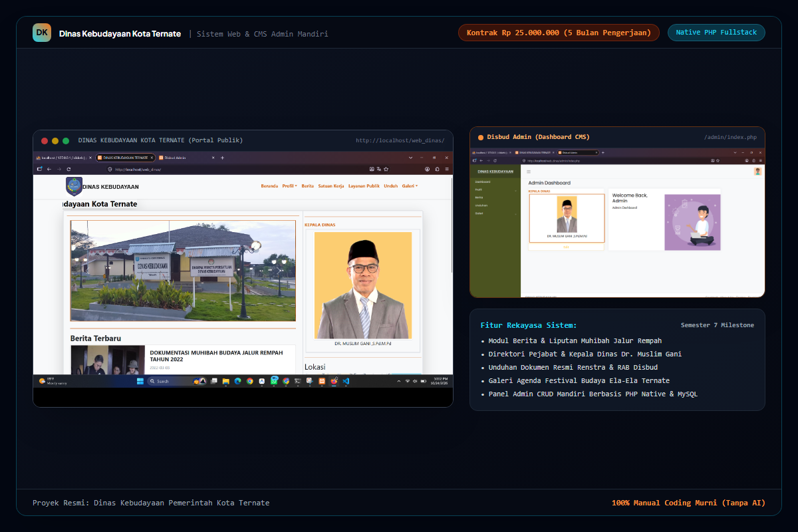Click the Semester 7 Milestone label
The width and height of the screenshot is (798, 532).
pyautogui.click(x=718, y=325)
